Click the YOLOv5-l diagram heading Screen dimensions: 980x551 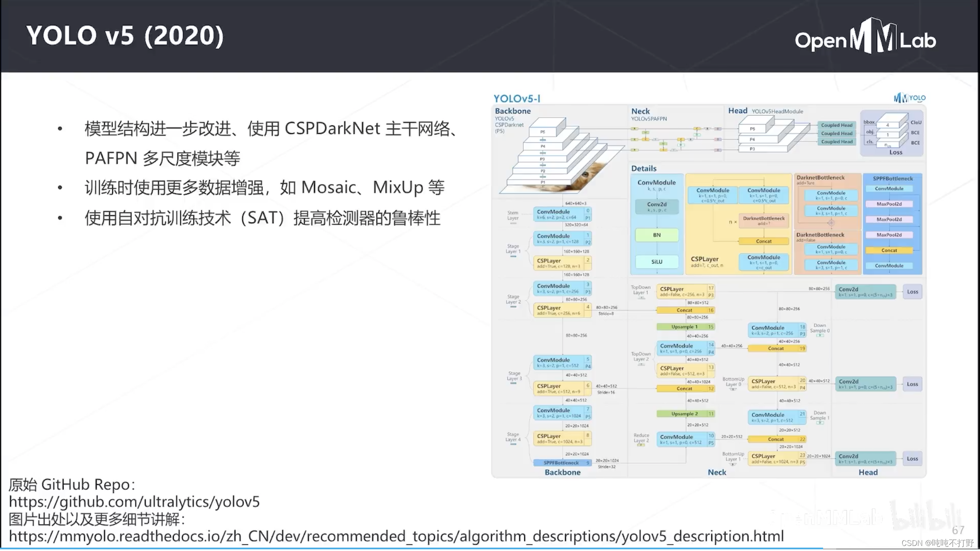[x=517, y=98]
